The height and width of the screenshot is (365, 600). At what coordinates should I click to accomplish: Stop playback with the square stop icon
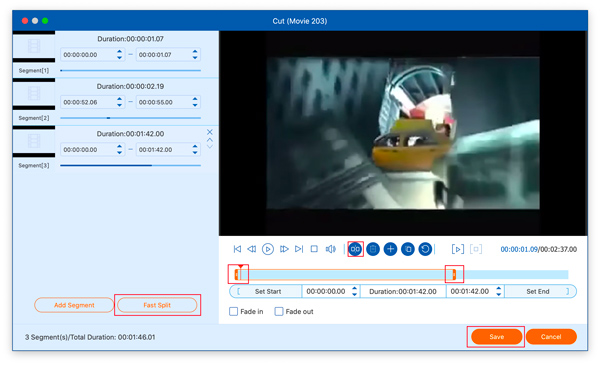coord(314,249)
